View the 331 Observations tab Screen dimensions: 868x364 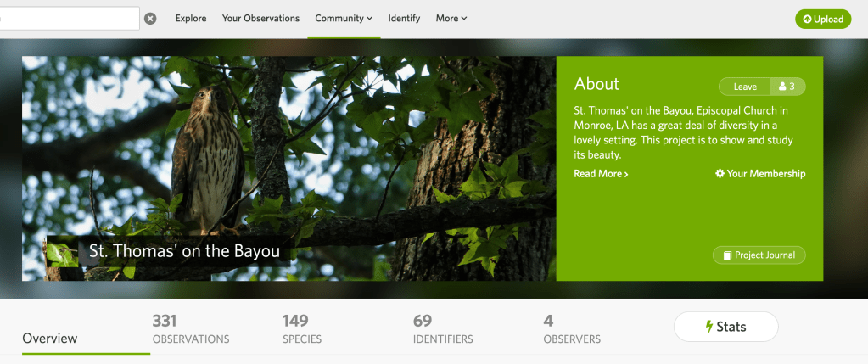pos(191,329)
